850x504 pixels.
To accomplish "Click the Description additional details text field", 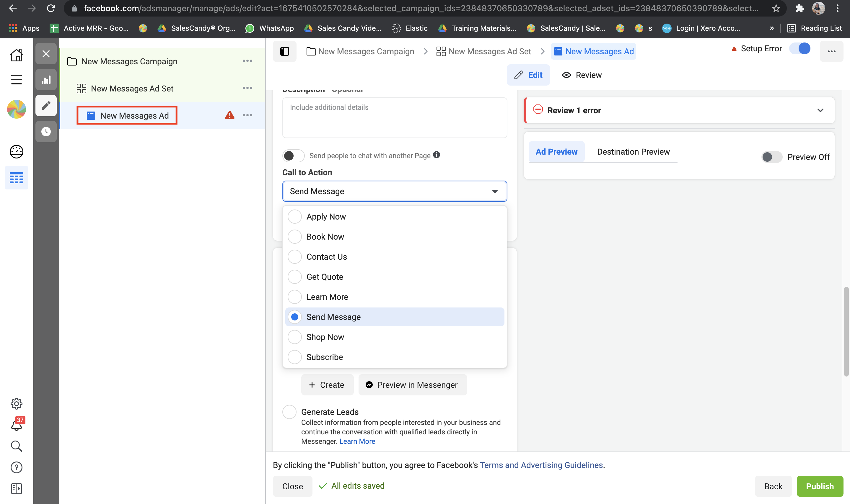I will click(x=394, y=117).
